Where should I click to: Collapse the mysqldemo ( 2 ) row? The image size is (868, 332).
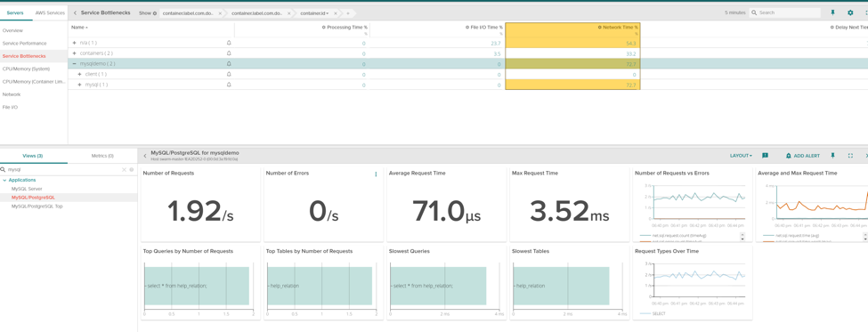(74, 63)
